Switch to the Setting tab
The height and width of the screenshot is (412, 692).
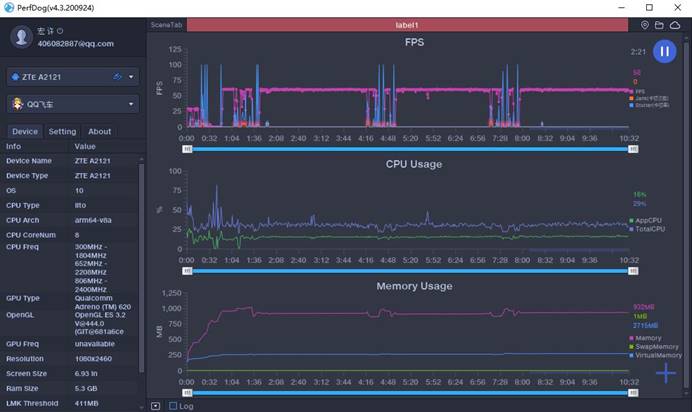click(62, 131)
